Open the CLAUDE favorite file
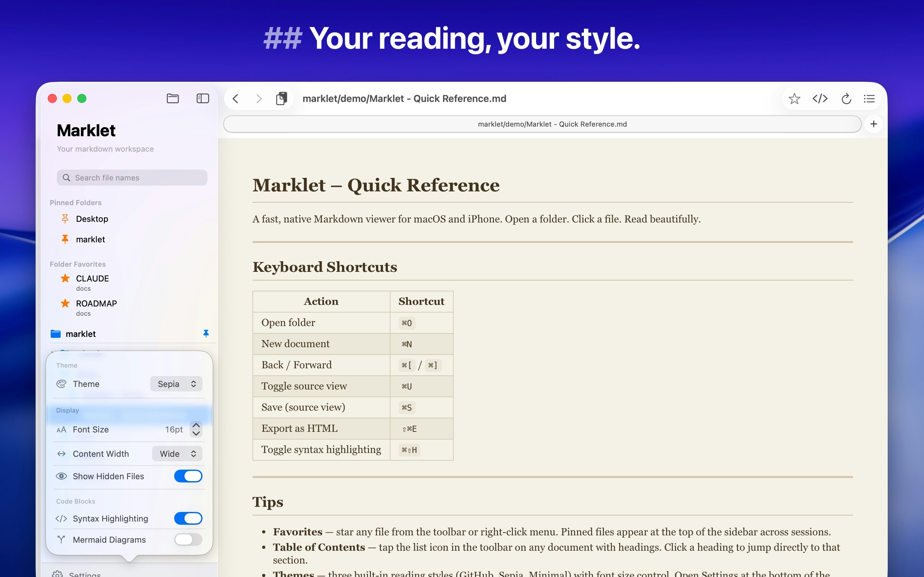This screenshot has width=924, height=577. 92,279
